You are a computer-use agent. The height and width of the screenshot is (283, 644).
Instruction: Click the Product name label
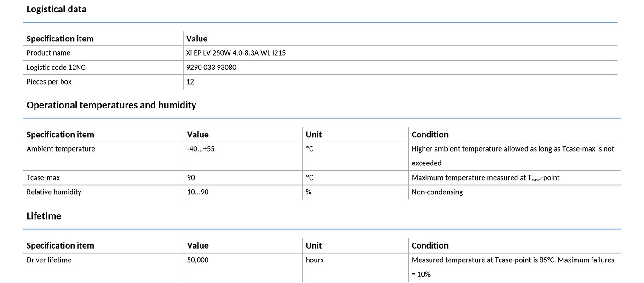49,53
